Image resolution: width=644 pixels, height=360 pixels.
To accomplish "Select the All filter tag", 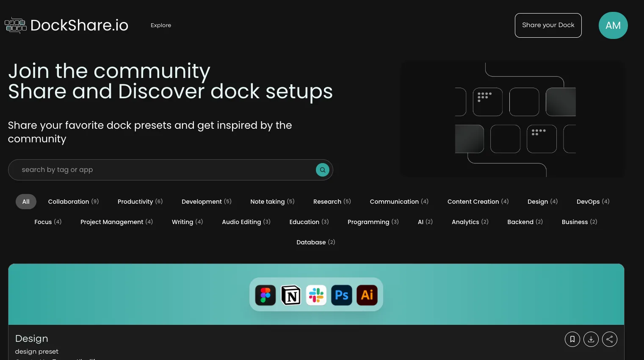I will click(26, 202).
